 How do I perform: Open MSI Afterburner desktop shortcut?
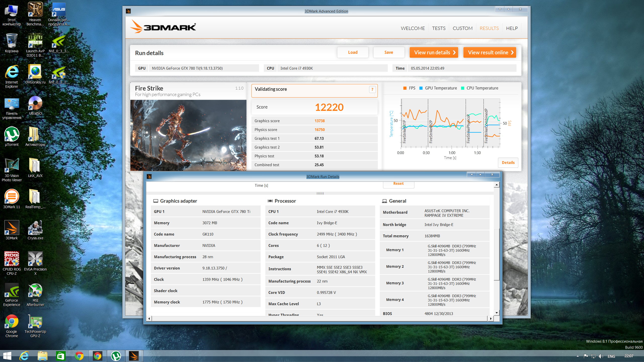(x=35, y=294)
